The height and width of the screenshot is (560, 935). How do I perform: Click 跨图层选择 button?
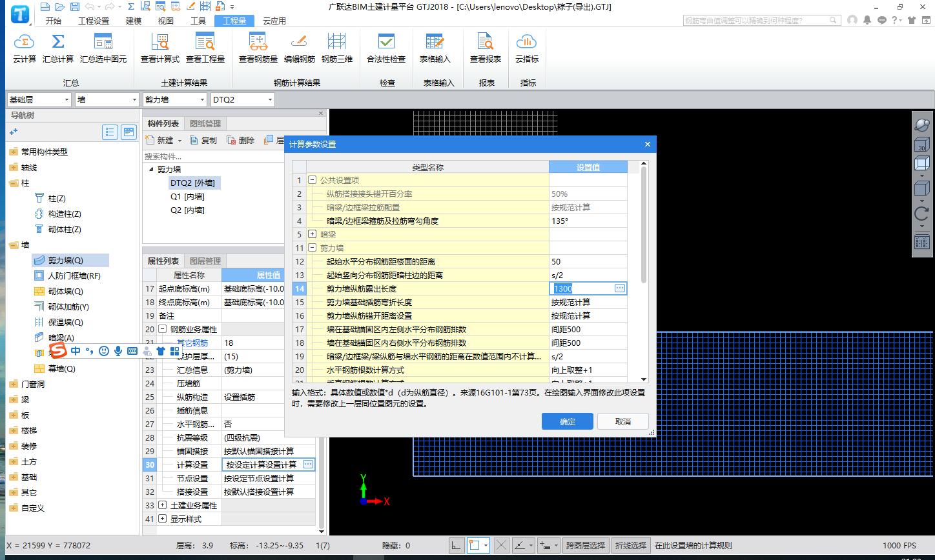point(585,545)
